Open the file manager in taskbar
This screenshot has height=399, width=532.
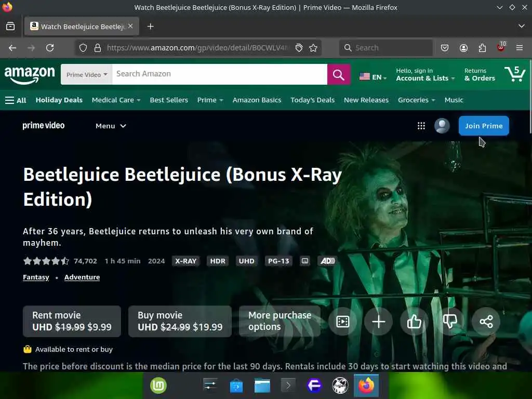click(262, 385)
